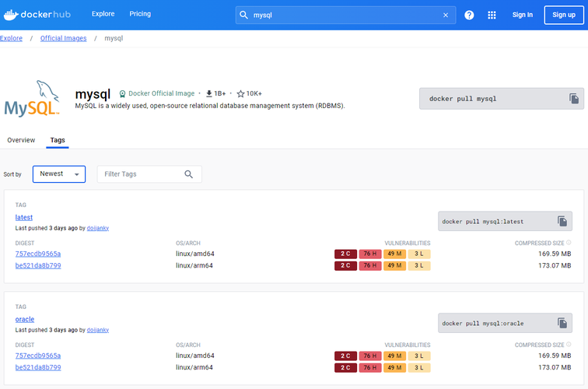
Task: Click 49 M badge for oracle amd64
Action: tap(394, 356)
